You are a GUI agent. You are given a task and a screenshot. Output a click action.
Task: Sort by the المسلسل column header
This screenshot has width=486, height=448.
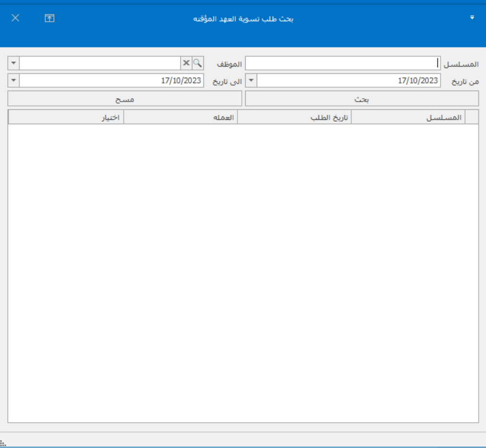tap(408, 117)
